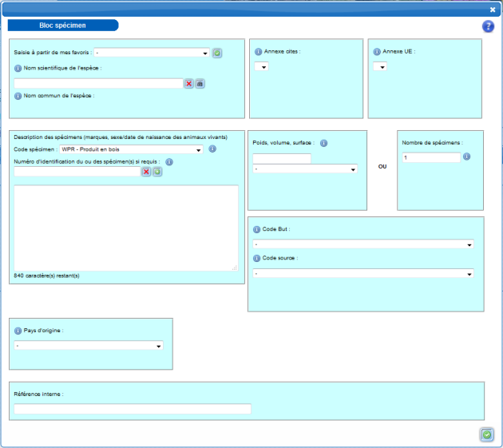Clear scientific name with red X icon
Screen dimensions: 503x448
[x=188, y=84]
